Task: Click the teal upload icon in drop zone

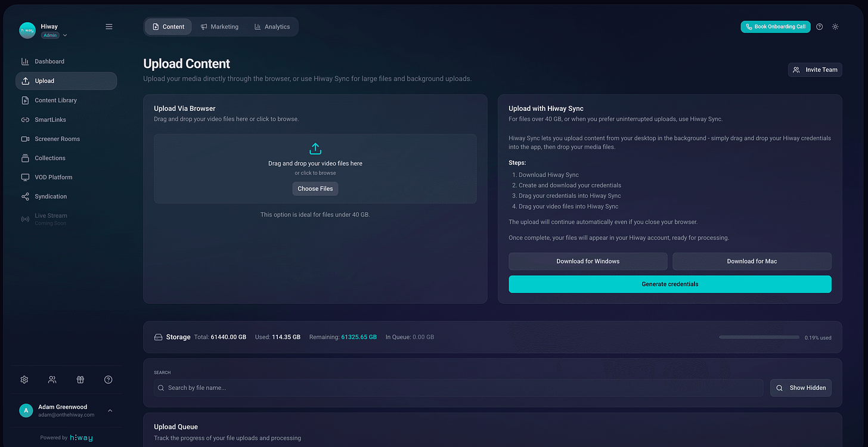Action: click(315, 149)
